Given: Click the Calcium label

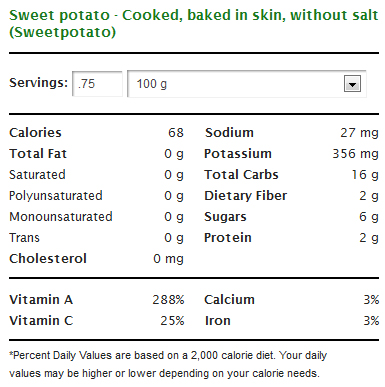Looking at the screenshot, I should click(x=229, y=300).
